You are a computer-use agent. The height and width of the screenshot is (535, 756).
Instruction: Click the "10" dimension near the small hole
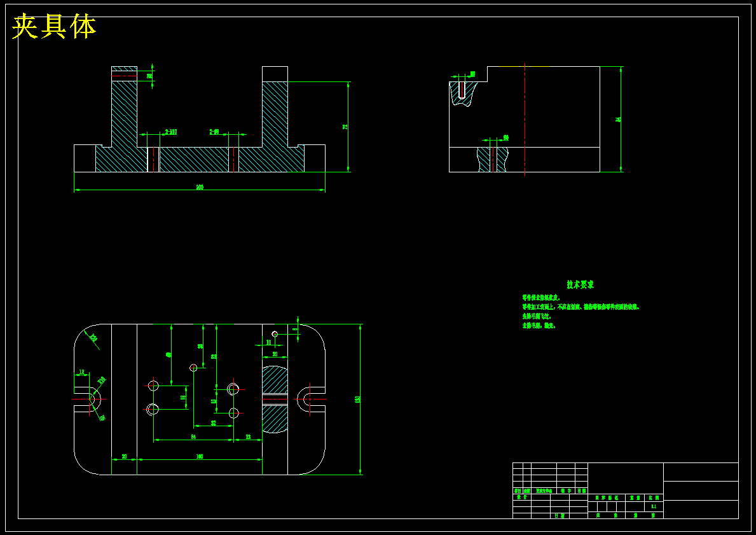[268, 342]
